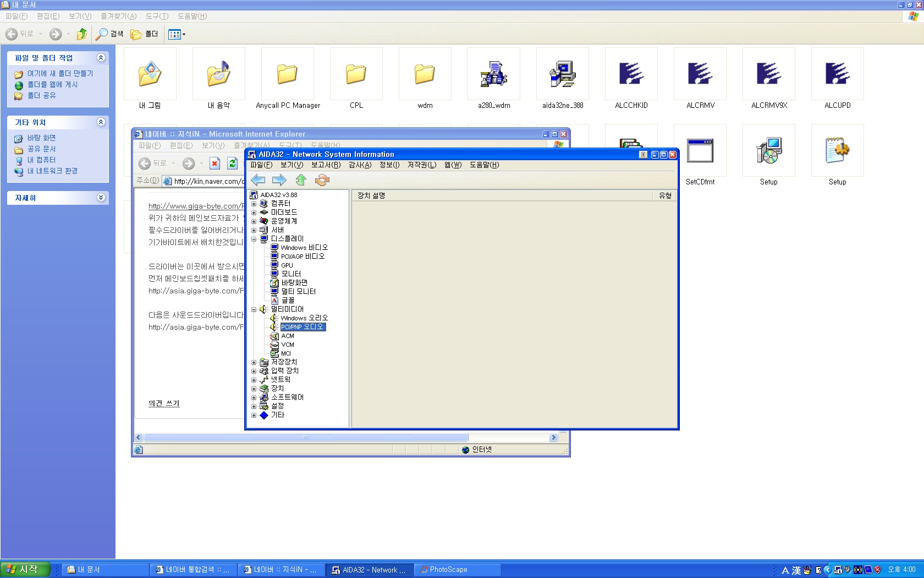Expand the 네트웍 tree node

tap(254, 380)
